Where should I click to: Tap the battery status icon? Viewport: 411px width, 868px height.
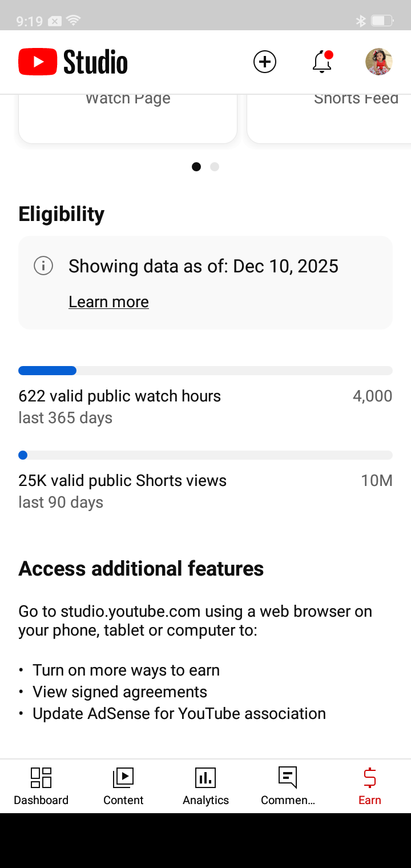tap(381, 21)
